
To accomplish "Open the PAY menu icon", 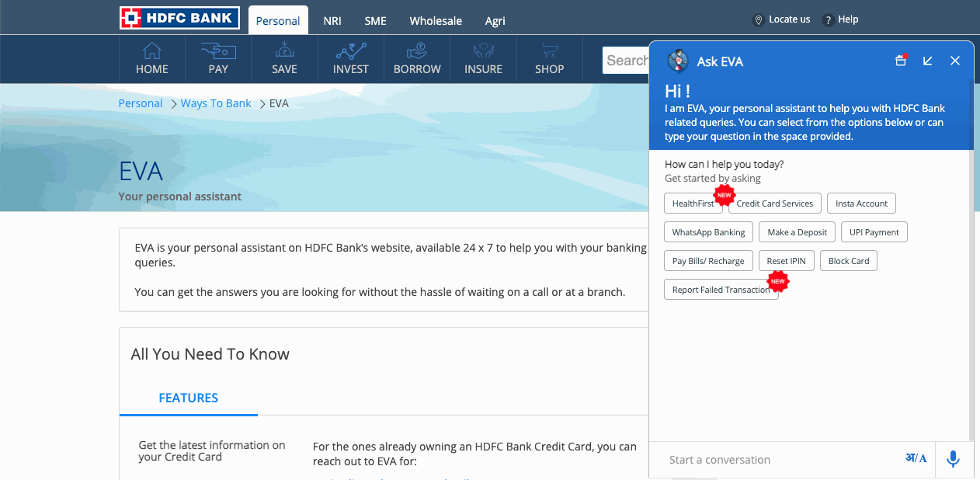I will [x=218, y=52].
